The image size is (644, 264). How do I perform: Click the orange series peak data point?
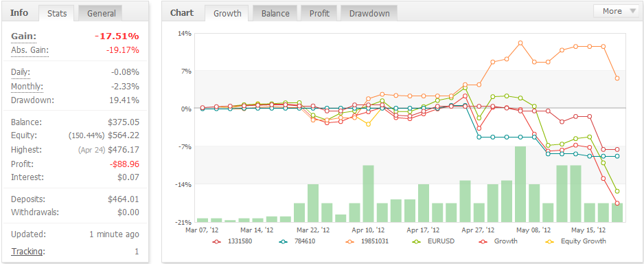pos(520,43)
